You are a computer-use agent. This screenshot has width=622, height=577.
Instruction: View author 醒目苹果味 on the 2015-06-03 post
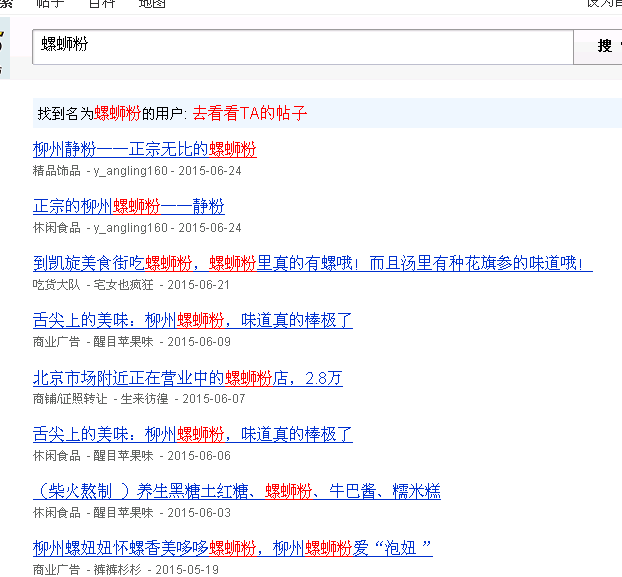click(123, 513)
